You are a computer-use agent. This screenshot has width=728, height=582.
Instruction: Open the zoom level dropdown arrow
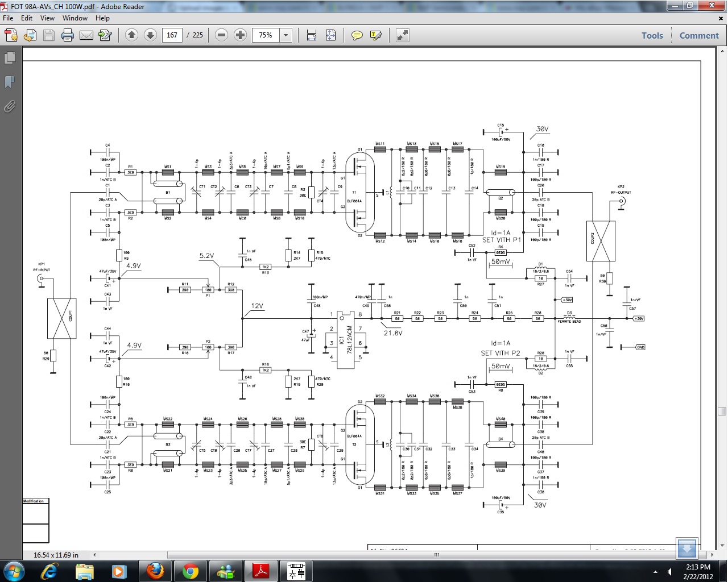[x=286, y=35]
